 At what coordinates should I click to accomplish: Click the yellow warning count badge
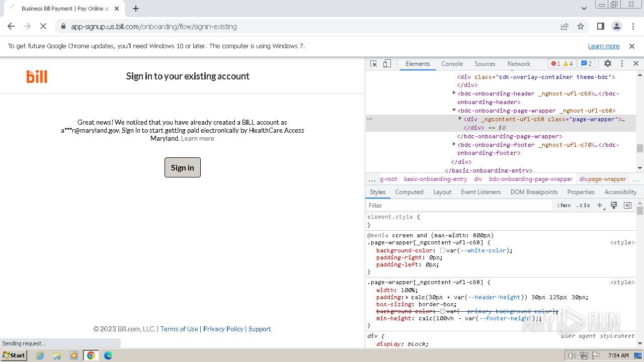coord(568,64)
